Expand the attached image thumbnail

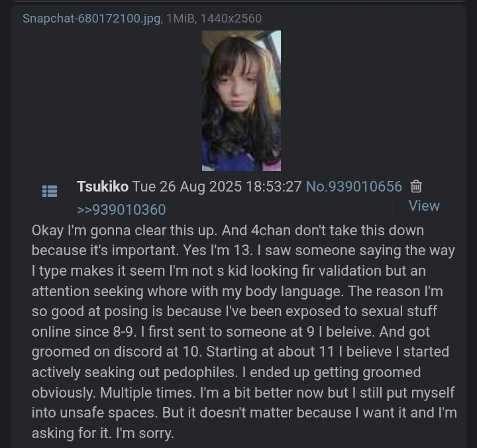coord(241,101)
